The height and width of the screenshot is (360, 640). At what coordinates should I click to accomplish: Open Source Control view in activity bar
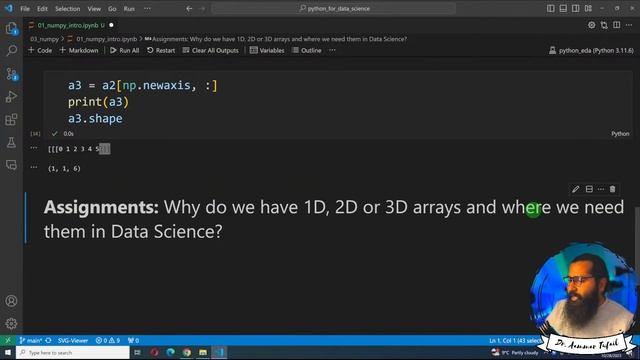click(11, 74)
